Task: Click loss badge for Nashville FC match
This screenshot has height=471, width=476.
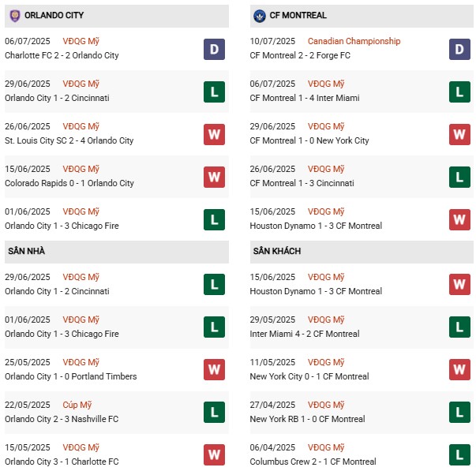Action: [x=214, y=413]
